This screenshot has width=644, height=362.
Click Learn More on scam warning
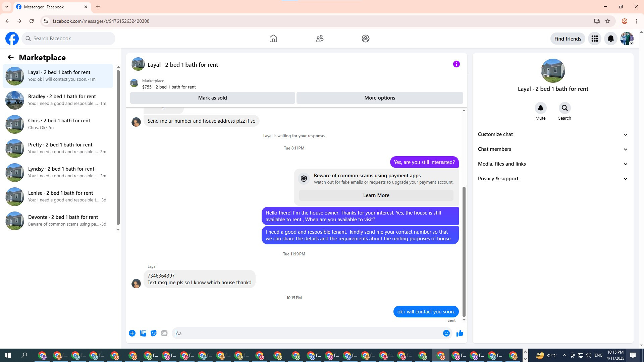(x=376, y=195)
